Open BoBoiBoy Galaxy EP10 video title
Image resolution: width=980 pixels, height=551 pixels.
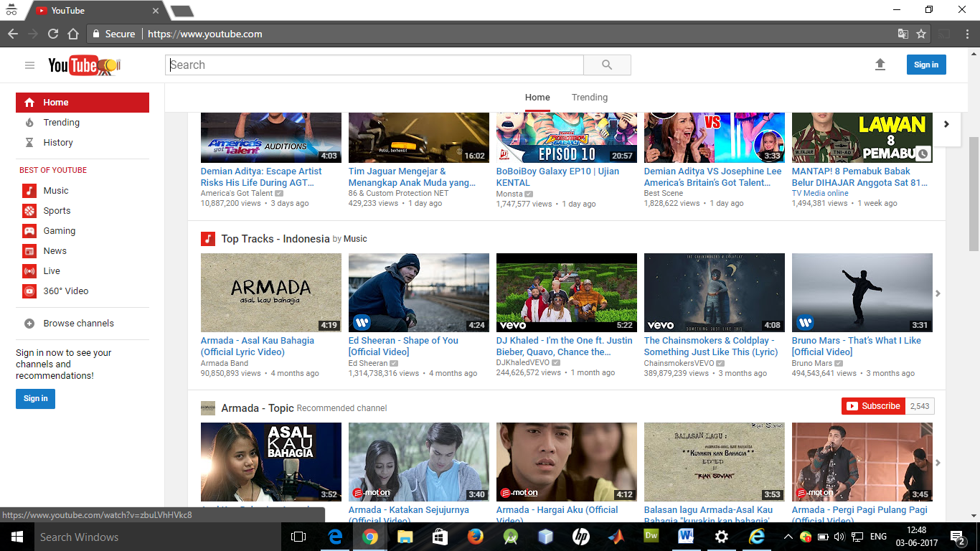(557, 177)
